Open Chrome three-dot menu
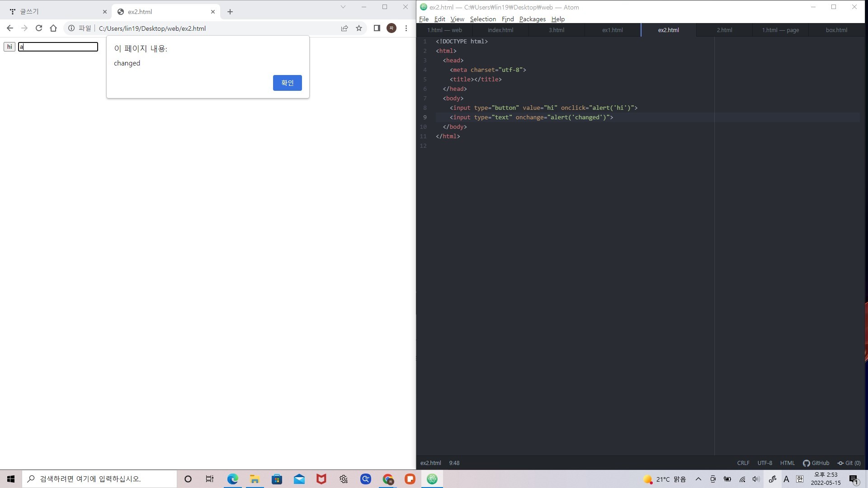Screen dimensions: 868x488 (406, 28)
